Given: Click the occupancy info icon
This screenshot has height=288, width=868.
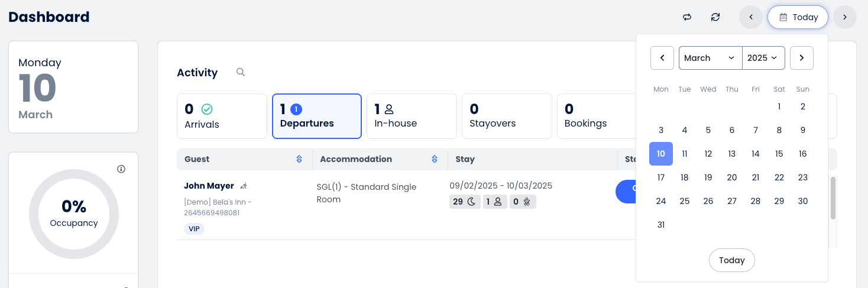Looking at the screenshot, I should pos(121,169).
